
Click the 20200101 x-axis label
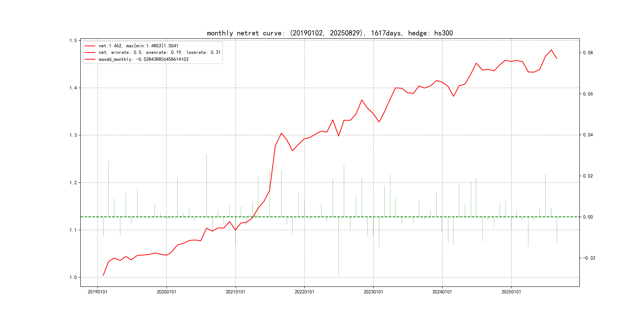(x=166, y=292)
